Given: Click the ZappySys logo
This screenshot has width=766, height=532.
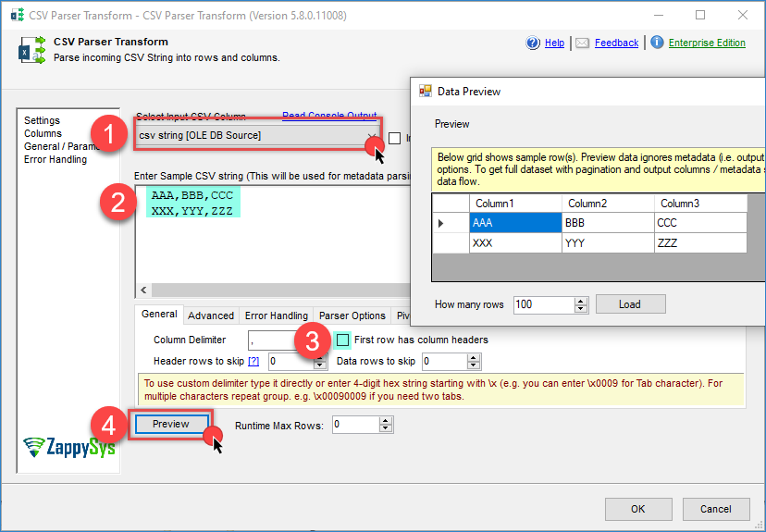Looking at the screenshot, I should (x=69, y=448).
